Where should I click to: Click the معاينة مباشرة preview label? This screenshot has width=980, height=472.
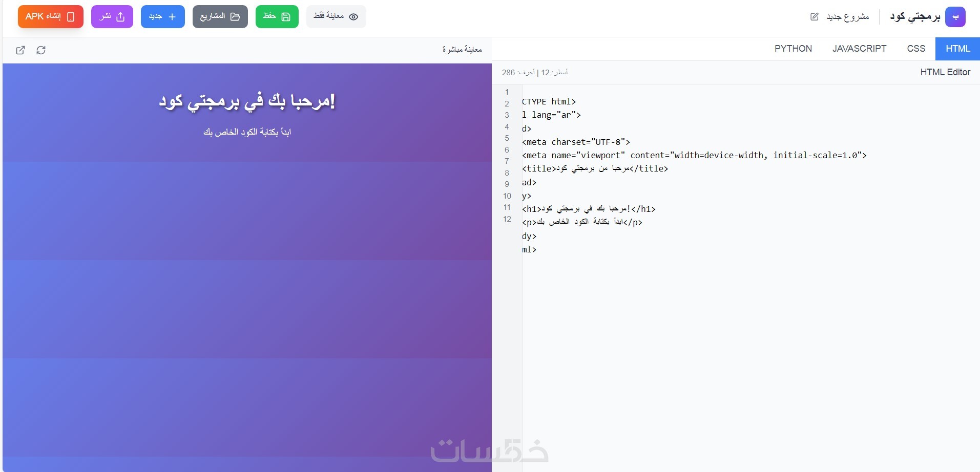pyautogui.click(x=462, y=50)
